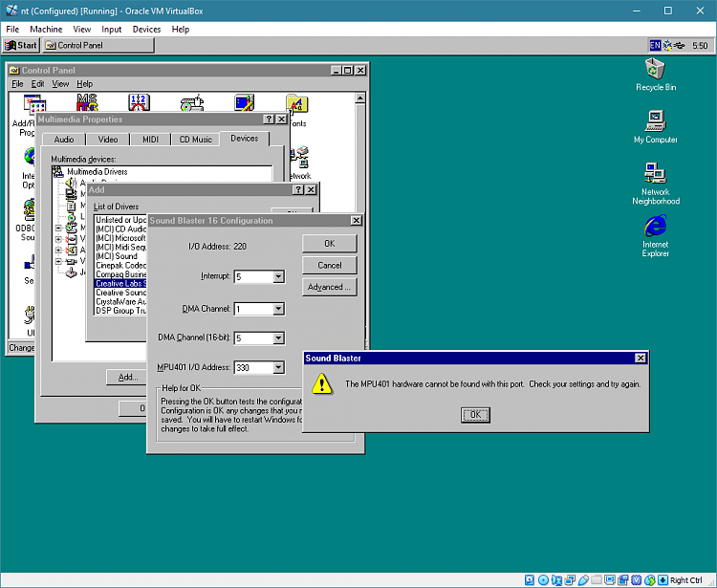Select the Fonts folder icon in Control Panel
This screenshot has height=588, width=717.
(296, 104)
